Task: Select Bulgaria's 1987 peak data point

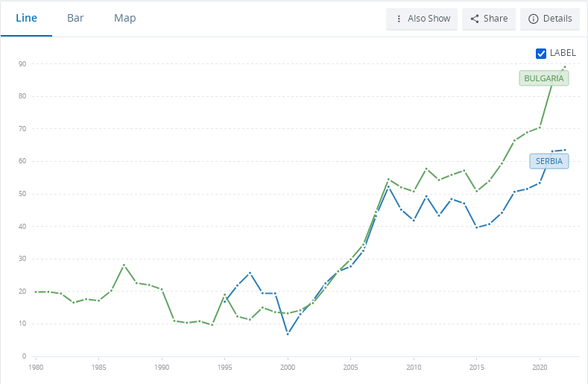Action: 124,265
